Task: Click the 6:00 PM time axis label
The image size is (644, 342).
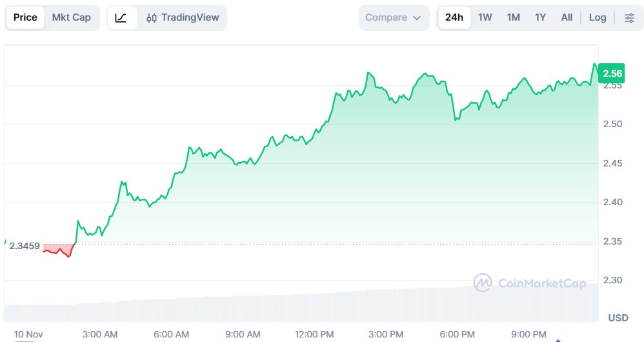Action: [457, 334]
